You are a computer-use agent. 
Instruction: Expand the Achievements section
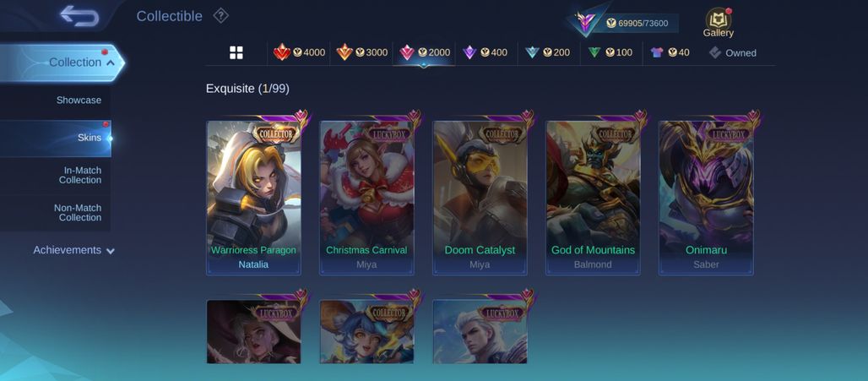(x=73, y=250)
